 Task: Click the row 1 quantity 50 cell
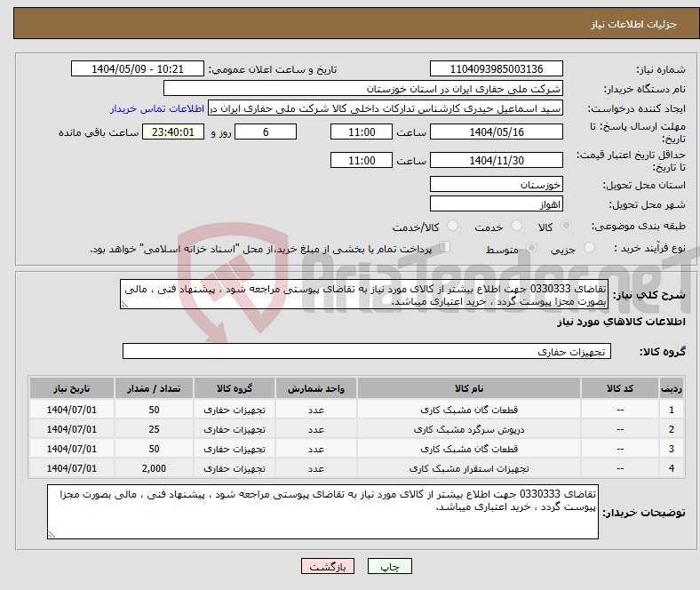pos(154,409)
